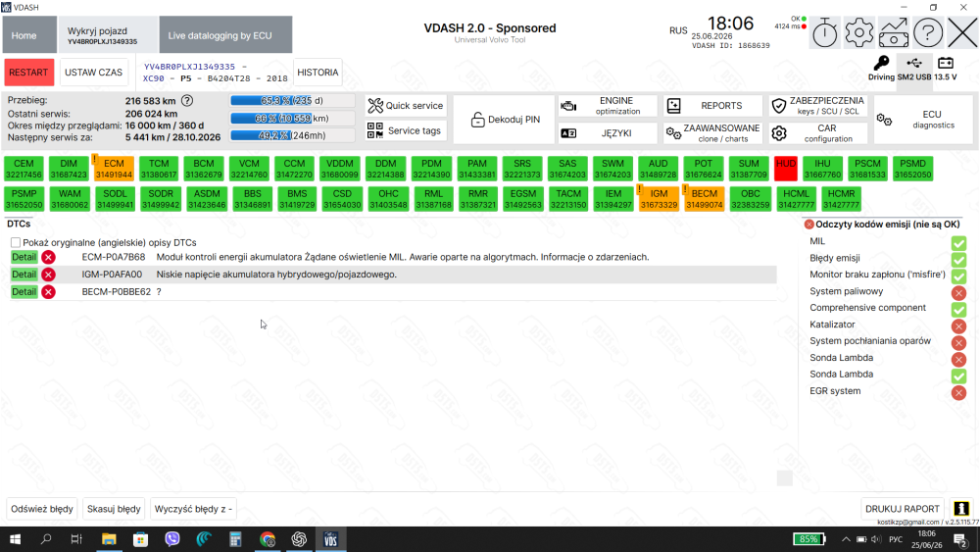Open the taskbar search magnifier
This screenshot has width=980, height=552.
(x=46, y=539)
